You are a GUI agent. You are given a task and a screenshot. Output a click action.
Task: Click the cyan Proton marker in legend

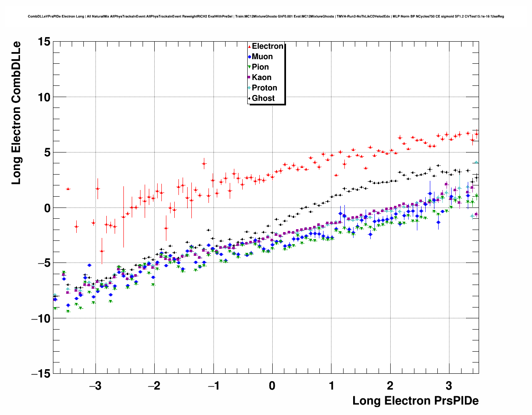249,88
